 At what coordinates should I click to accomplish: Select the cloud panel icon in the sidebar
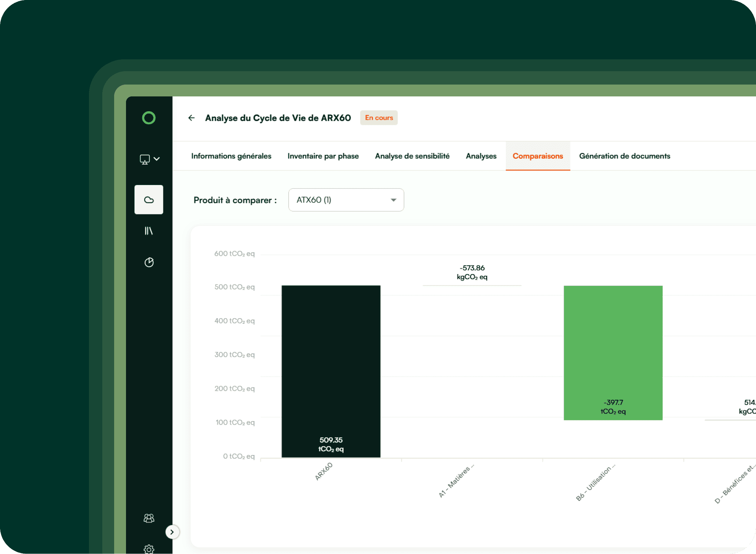click(149, 199)
